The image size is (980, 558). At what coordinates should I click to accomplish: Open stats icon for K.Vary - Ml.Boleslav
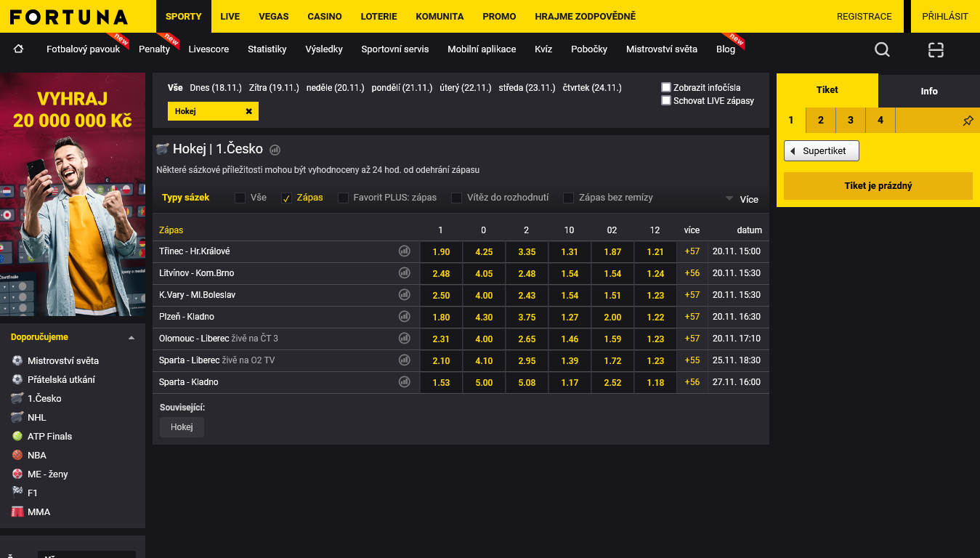(405, 294)
